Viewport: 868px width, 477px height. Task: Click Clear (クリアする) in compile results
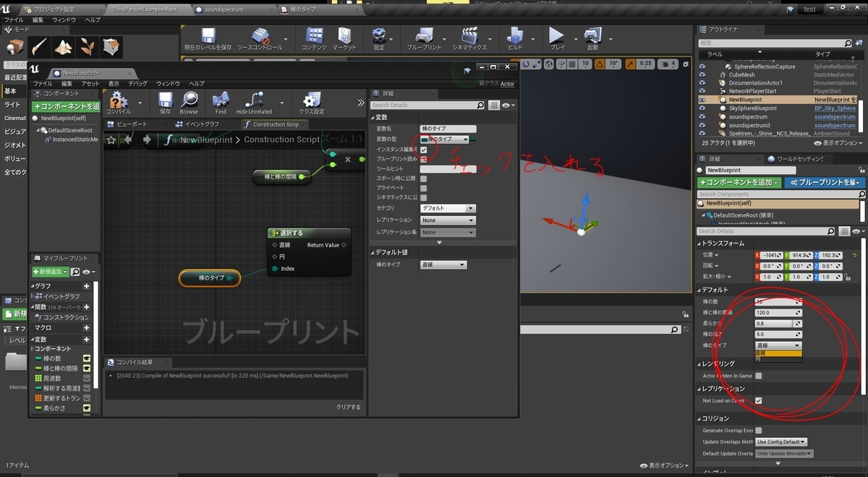coord(349,407)
